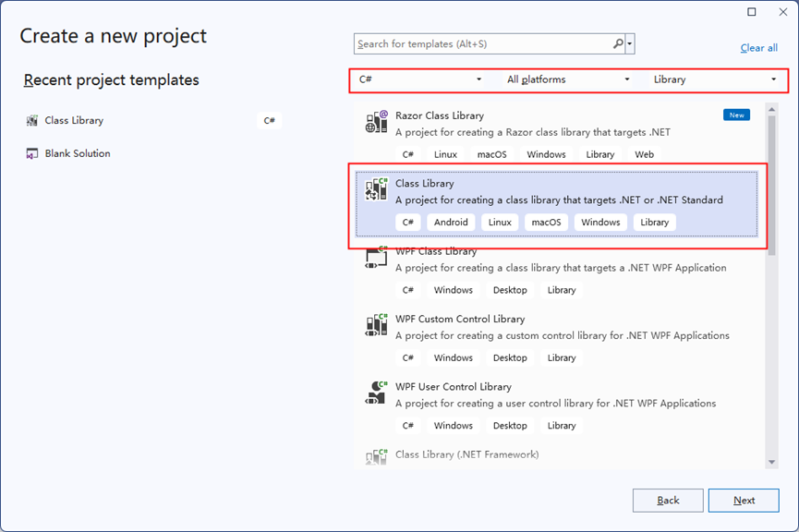Focus the Search for templates field

(x=483, y=43)
